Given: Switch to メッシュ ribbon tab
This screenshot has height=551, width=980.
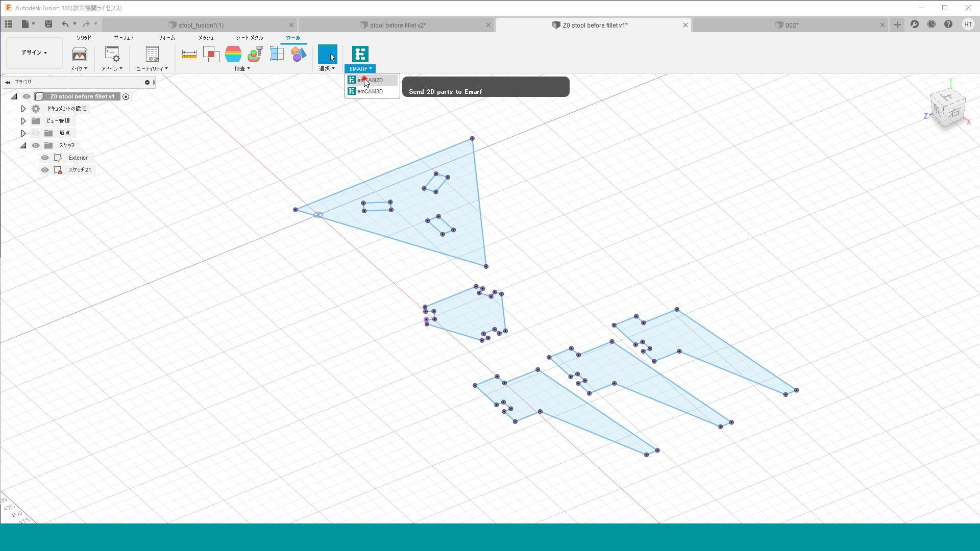Looking at the screenshot, I should coord(206,38).
